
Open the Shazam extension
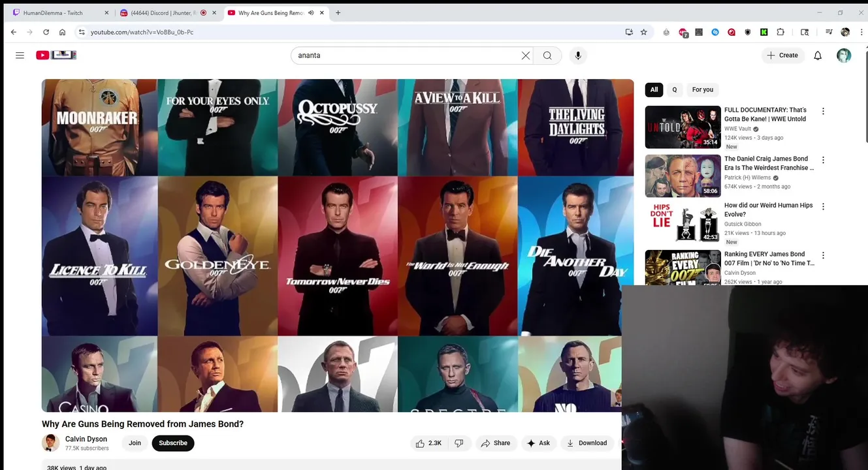(715, 32)
